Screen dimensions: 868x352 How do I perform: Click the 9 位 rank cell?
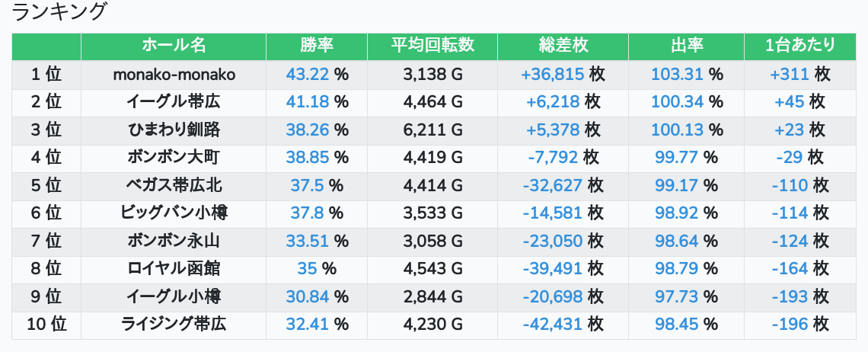46,296
